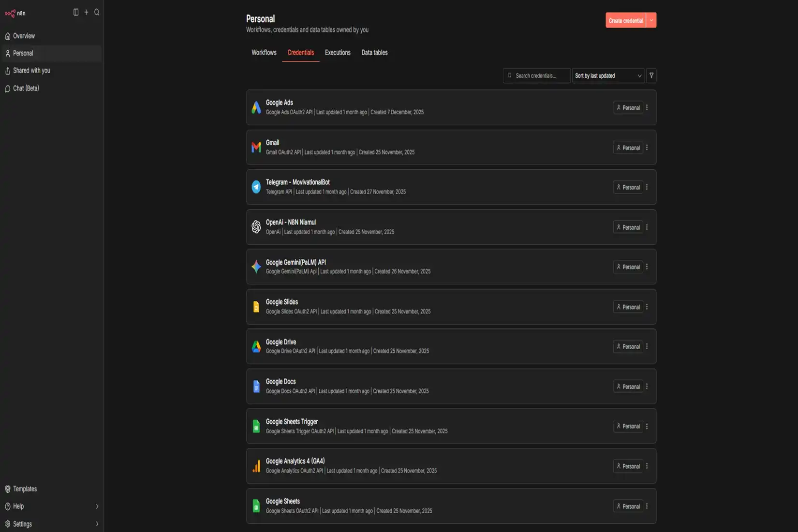Open the Executions tab
The height and width of the screenshot is (532, 798).
pos(338,52)
